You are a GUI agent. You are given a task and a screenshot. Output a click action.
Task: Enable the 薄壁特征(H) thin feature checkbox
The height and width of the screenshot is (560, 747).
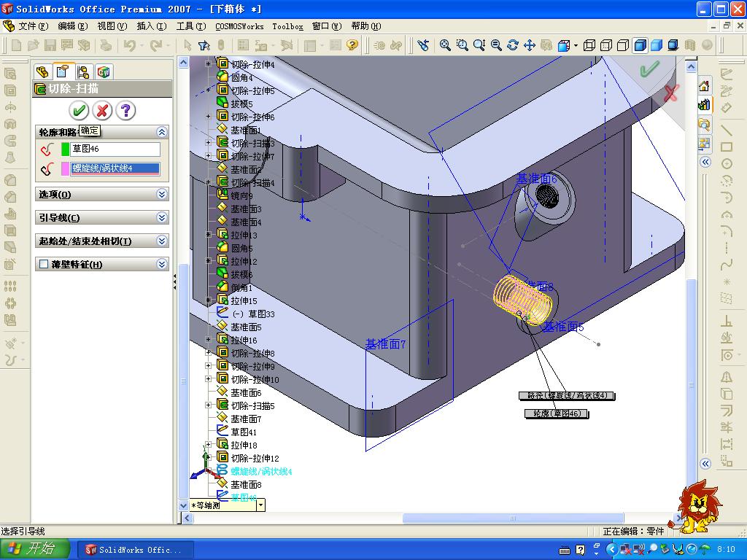(44, 264)
